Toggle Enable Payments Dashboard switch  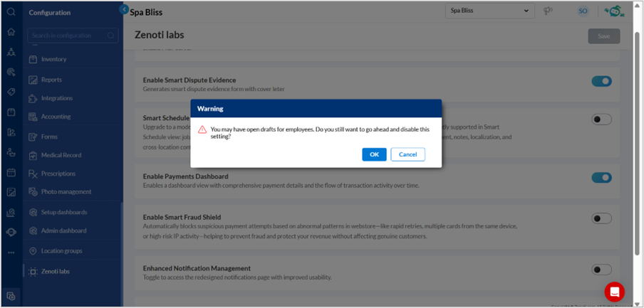[601, 178]
